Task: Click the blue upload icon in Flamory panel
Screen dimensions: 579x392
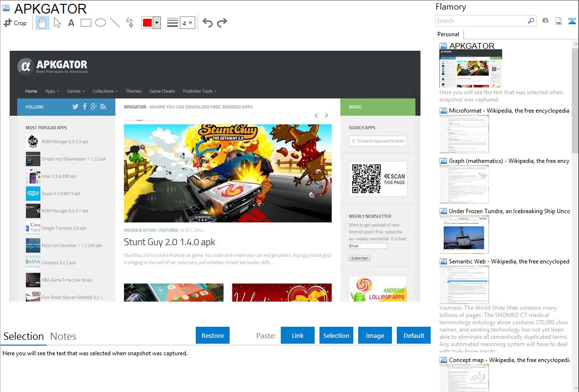Action: tap(572, 21)
